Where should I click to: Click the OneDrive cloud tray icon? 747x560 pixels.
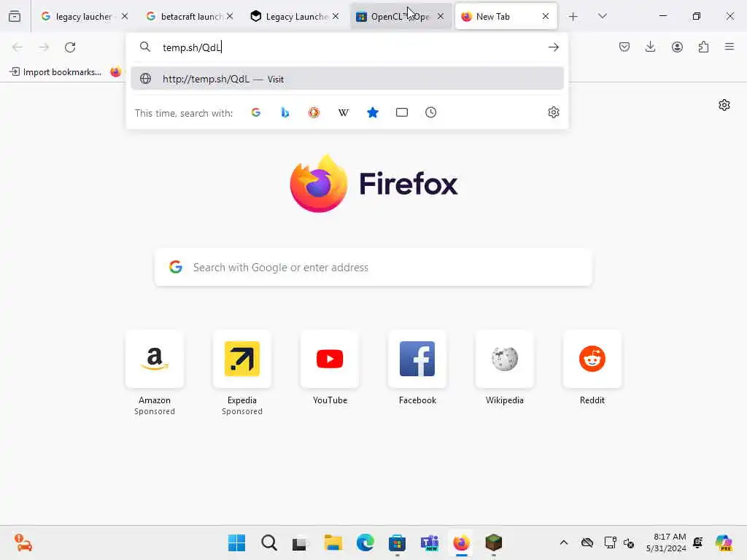pos(587,542)
